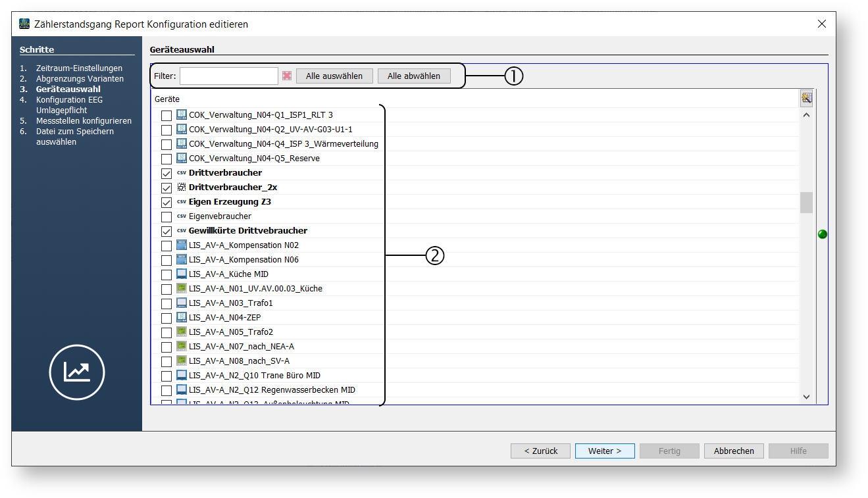The image size is (868, 498).
Task: Click the green status indicator dot
Action: coord(822,234)
